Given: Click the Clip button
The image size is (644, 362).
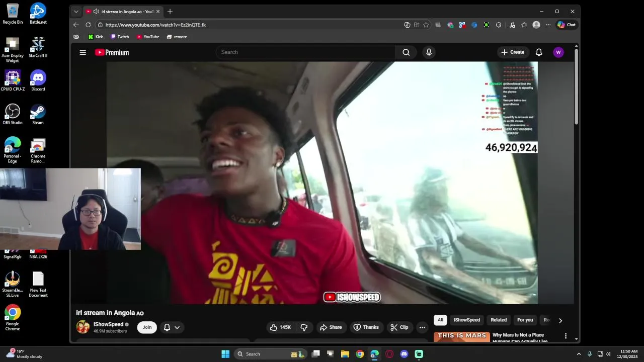Looking at the screenshot, I should [399, 327].
